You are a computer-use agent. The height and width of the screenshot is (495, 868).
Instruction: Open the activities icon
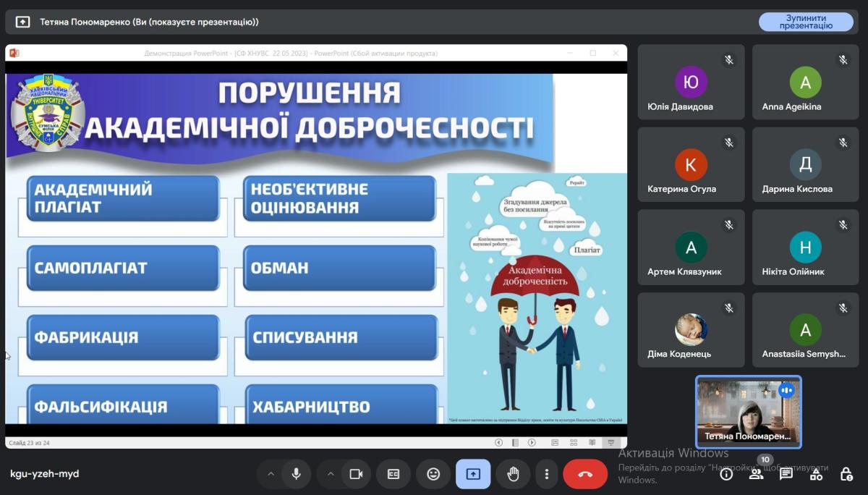point(816,474)
